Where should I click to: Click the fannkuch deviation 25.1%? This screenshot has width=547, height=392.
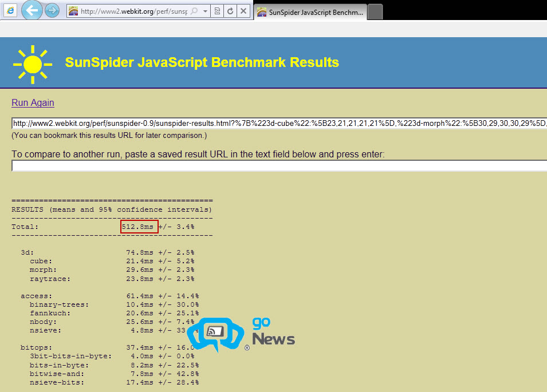point(188,313)
